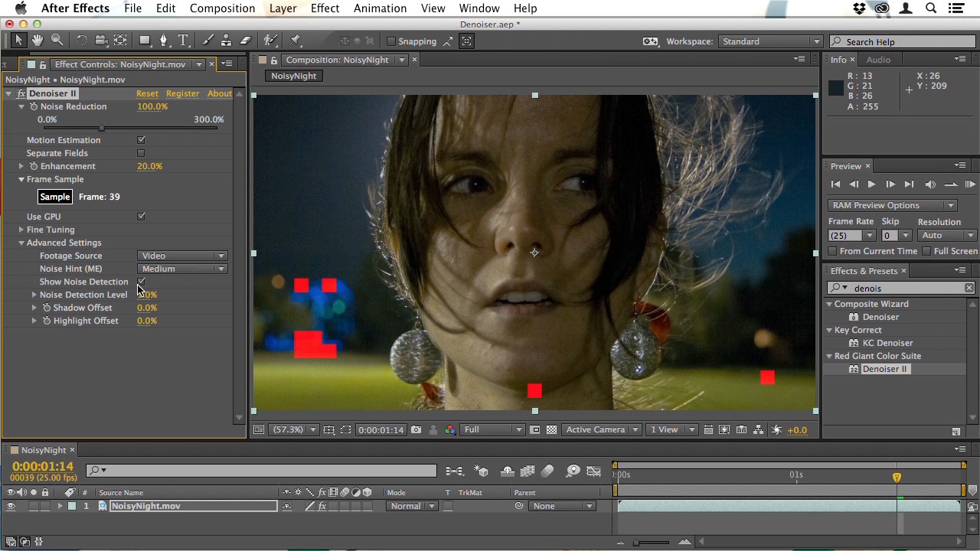Viewport: 980px width, 551px height.
Task: Click the Effects & Presets search field
Action: [x=903, y=289]
